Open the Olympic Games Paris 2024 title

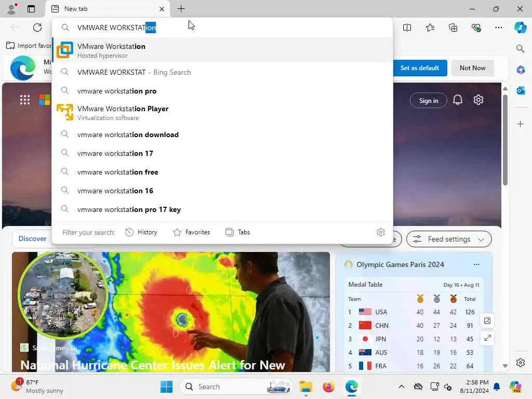[x=400, y=264]
